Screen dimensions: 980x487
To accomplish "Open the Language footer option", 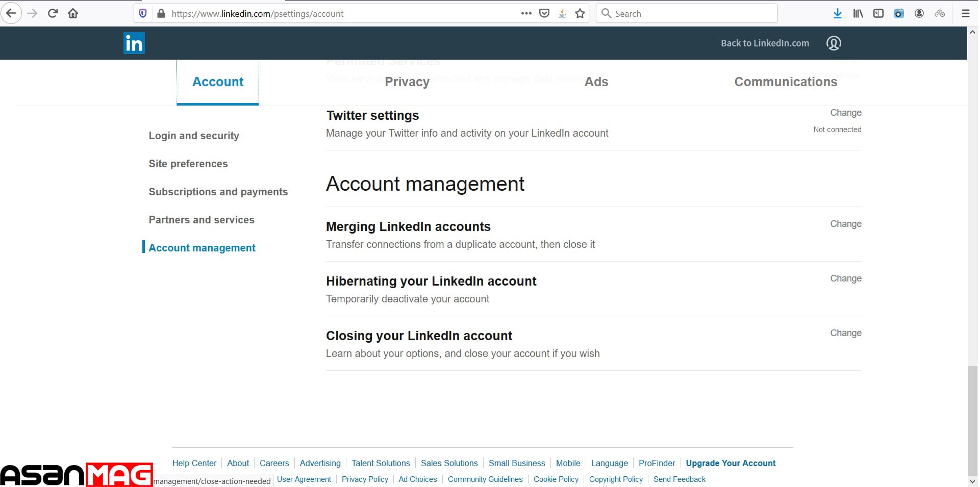I will coord(610,463).
